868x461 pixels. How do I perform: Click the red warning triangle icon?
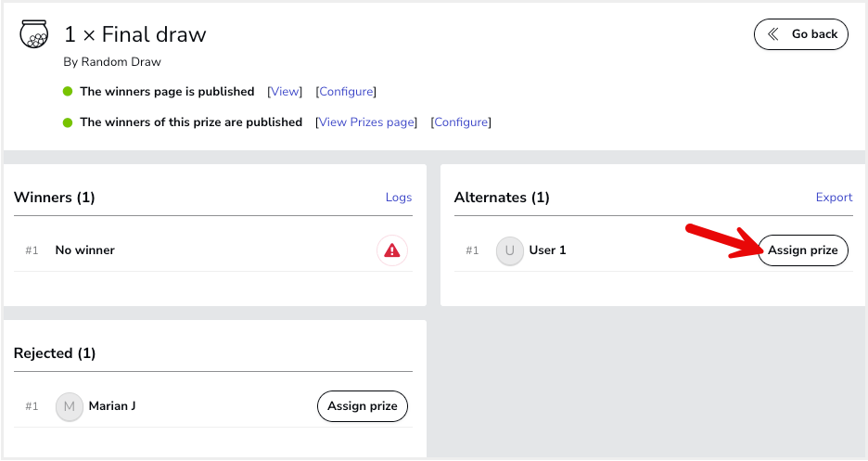pos(392,250)
